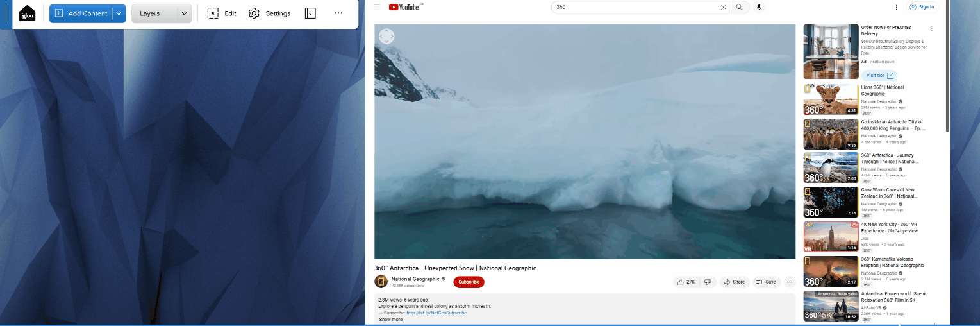Clear the YouTube search box text

tap(724, 7)
